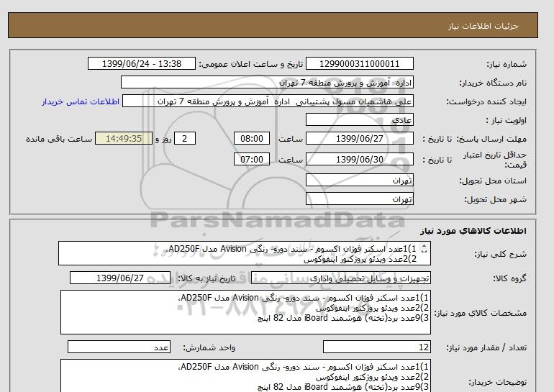Click the quantity field showing 12
Image resolution: width=554 pixels, height=392 pixels.
coord(376,347)
